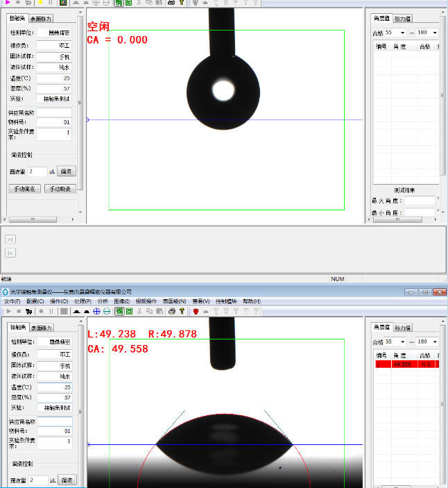
Task: Open the 分析 menu
Action: coord(103,301)
